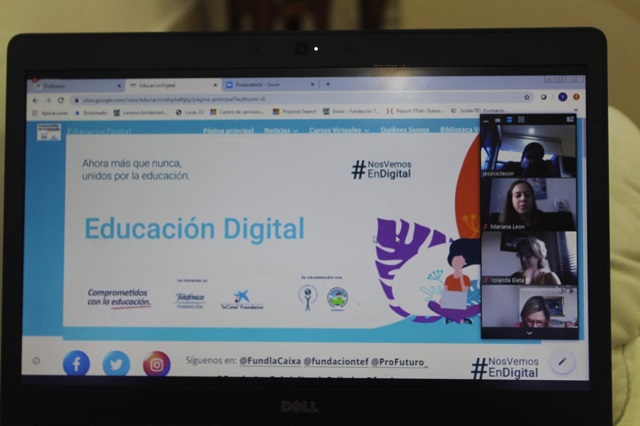Follow the @ProFuturo link
This screenshot has height=426, width=640.
click(x=398, y=361)
